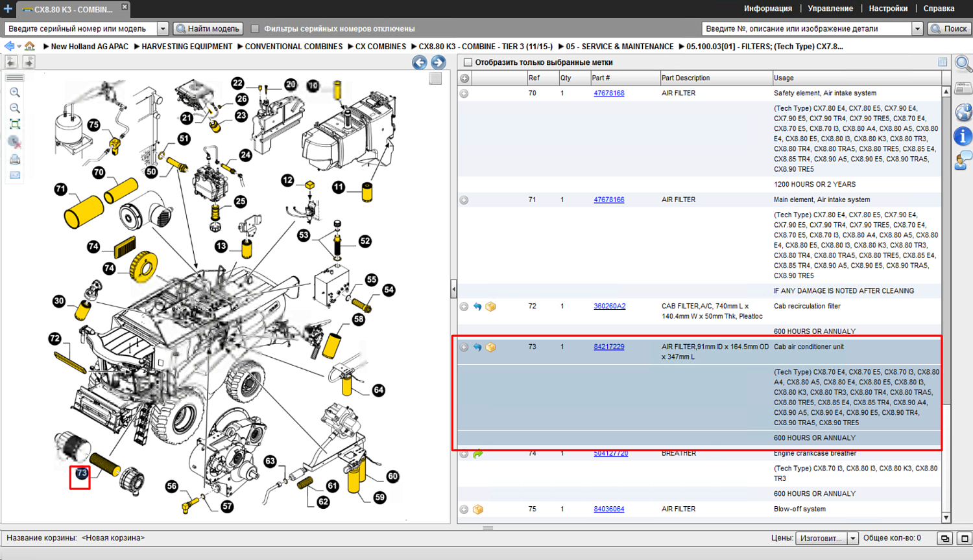Image resolution: width=973 pixels, height=560 pixels.
Task: Click callout 71 on the parts diagram
Action: 60,189
